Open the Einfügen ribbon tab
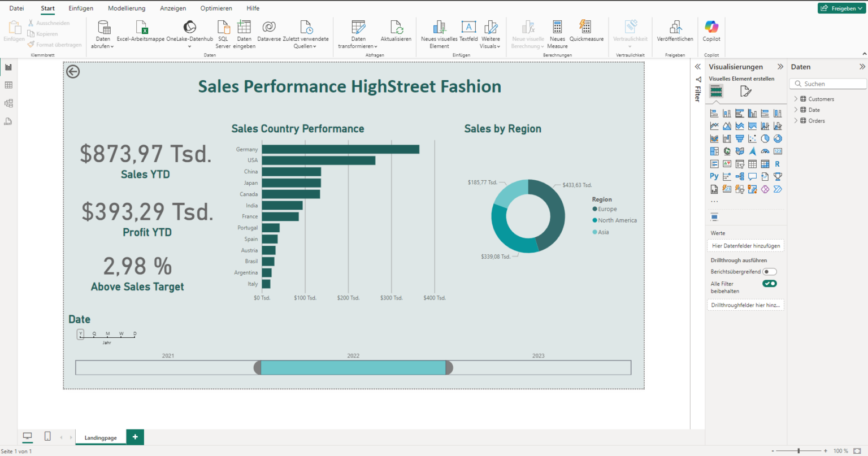Viewport: 868px width, 456px height. coord(81,8)
